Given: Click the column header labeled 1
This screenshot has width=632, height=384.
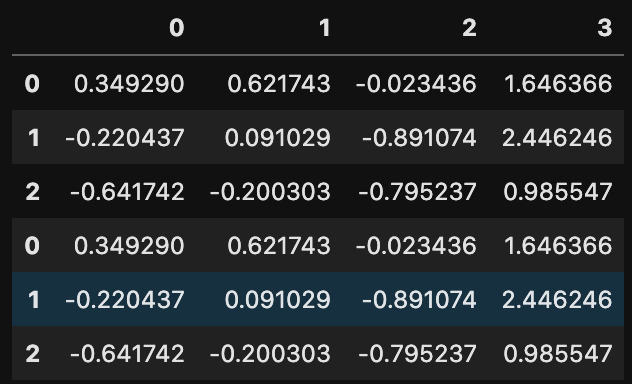Looking at the screenshot, I should (x=325, y=28).
